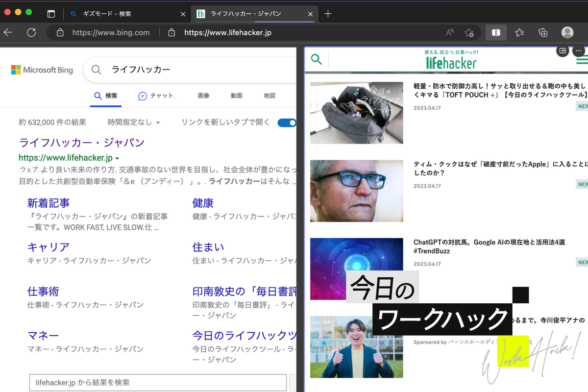Open the Collections icon
The width and height of the screenshot is (588, 392).
point(542,32)
